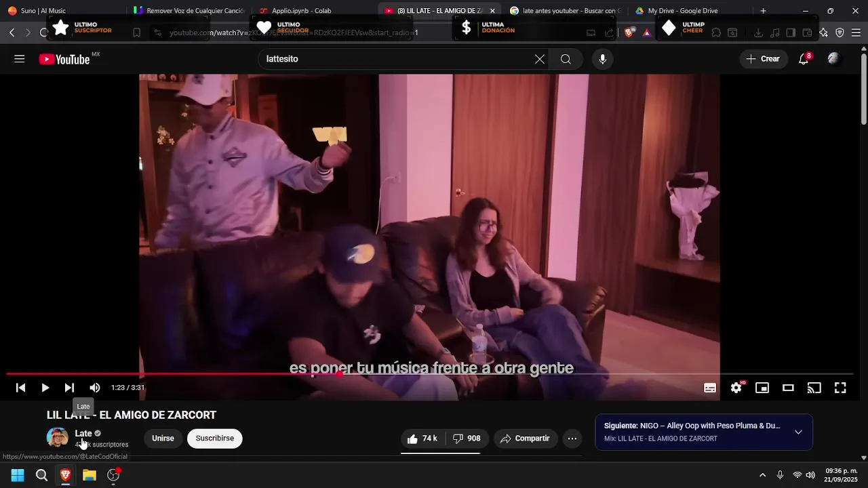The height and width of the screenshot is (488, 868).
Task: Open the tray volume speaker icon
Action: [810, 475]
